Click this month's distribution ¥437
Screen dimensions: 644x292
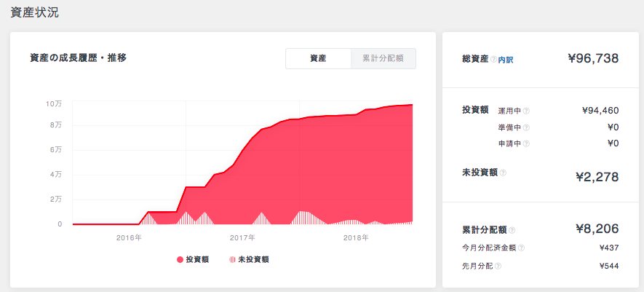pos(609,248)
